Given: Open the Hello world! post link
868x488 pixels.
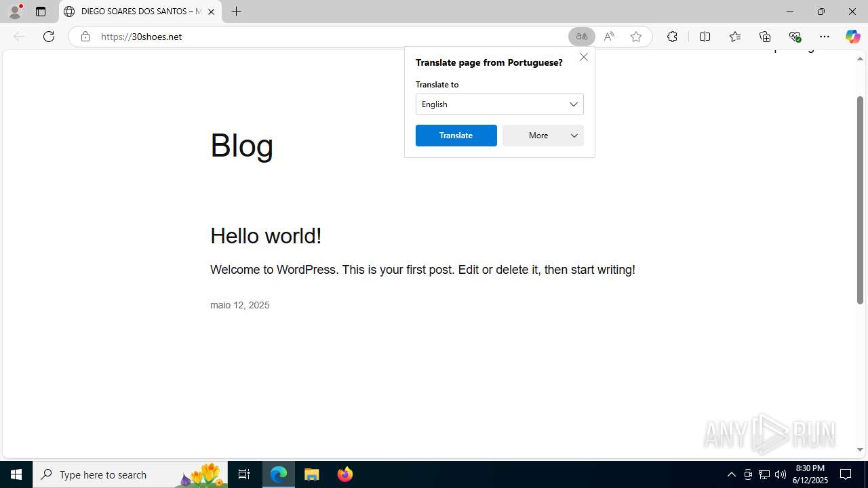Looking at the screenshot, I should (x=266, y=236).
